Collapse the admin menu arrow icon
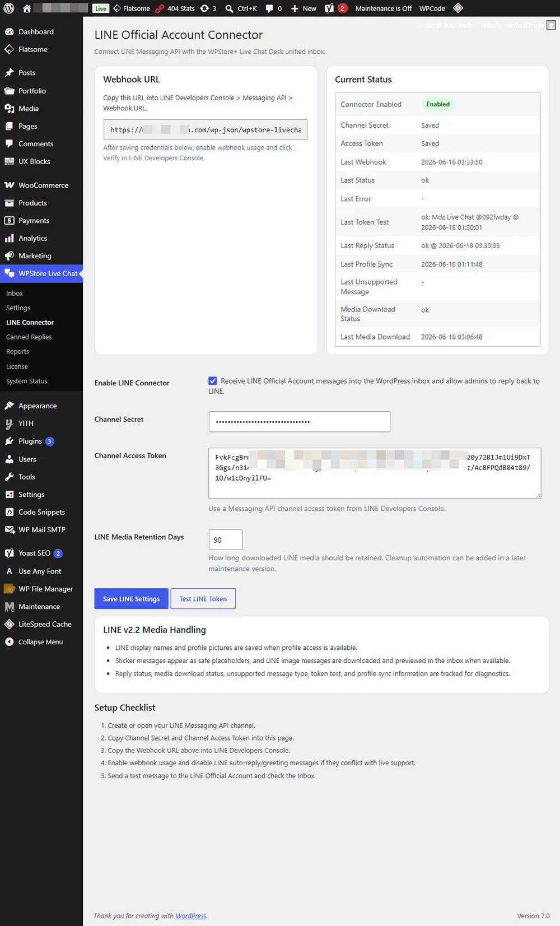This screenshot has width=560, height=926. [9, 642]
